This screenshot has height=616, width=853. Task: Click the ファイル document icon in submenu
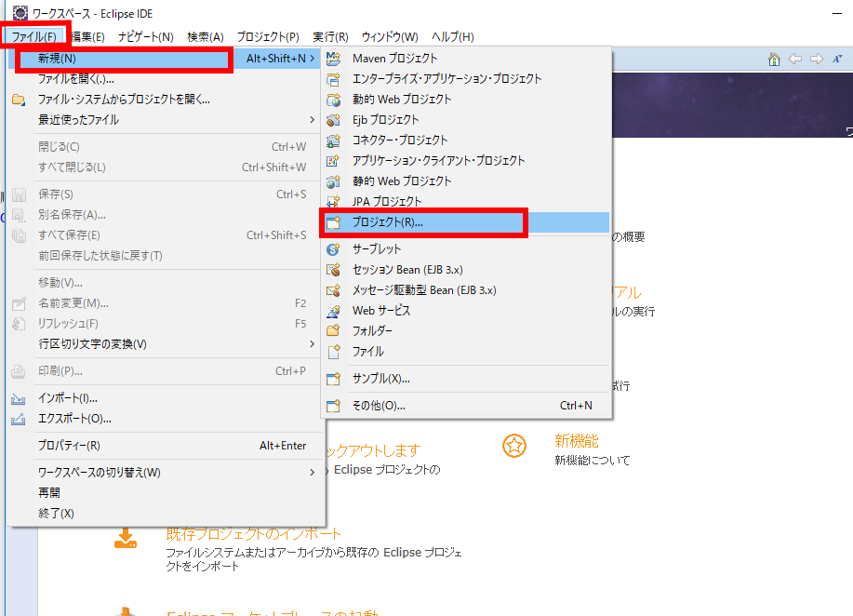tap(333, 352)
